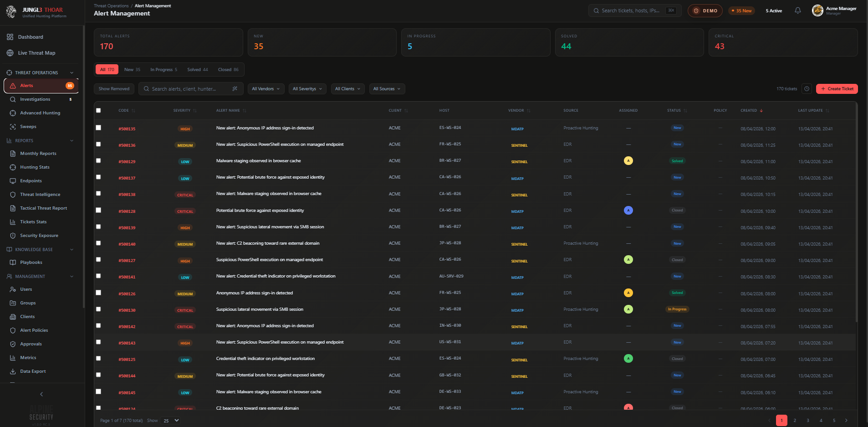Click Threat Operations breadcrumb link
868x427 pixels.
111,6
